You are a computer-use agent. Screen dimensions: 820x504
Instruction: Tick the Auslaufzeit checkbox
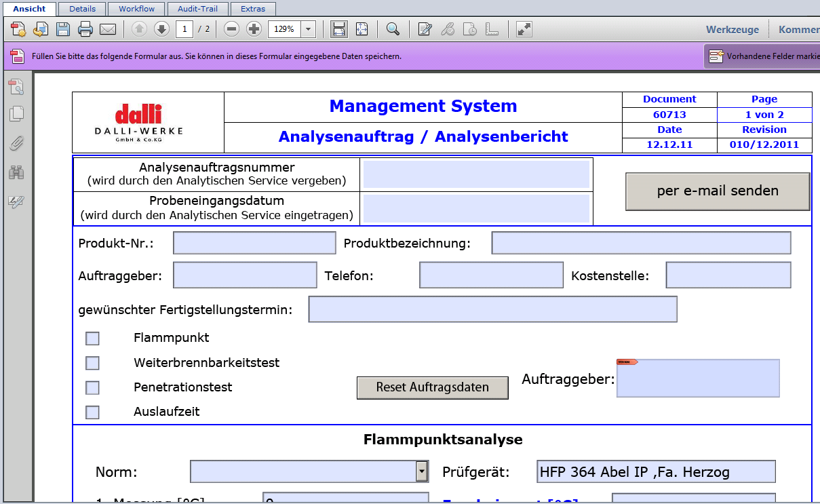92,412
